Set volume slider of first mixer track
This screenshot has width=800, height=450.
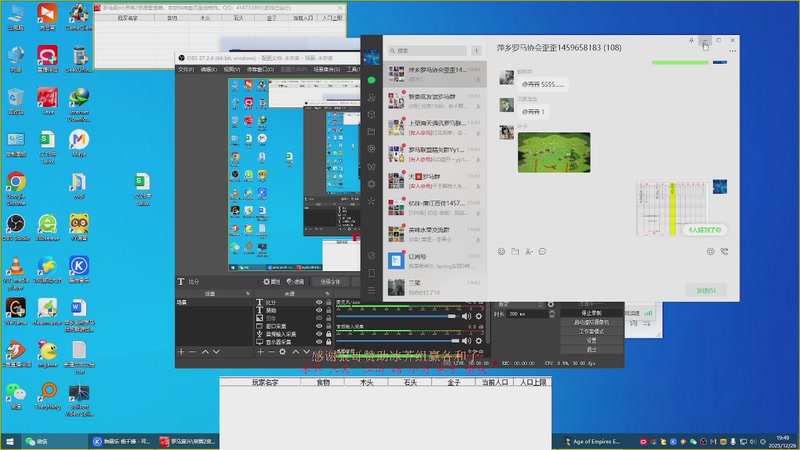pos(397,316)
